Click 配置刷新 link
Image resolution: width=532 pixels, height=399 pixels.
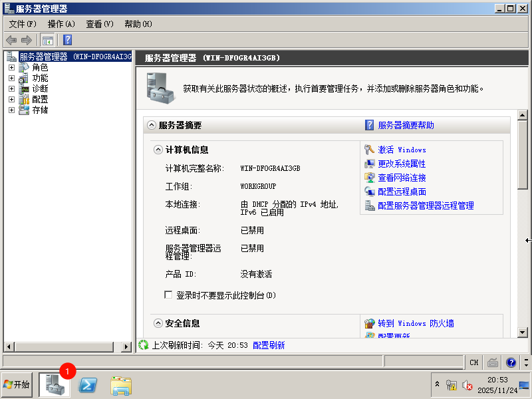(269, 345)
